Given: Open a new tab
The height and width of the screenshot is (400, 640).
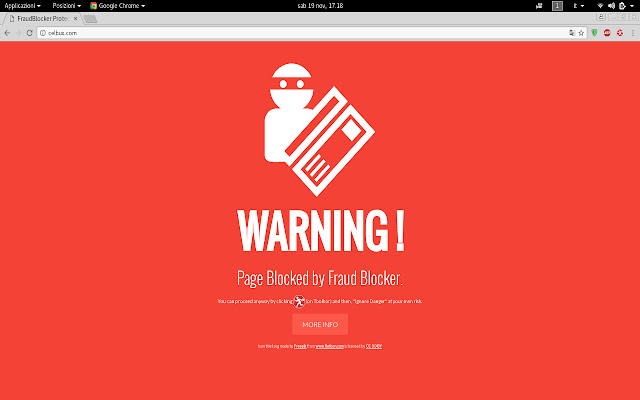Looking at the screenshot, I should tap(90, 19).
